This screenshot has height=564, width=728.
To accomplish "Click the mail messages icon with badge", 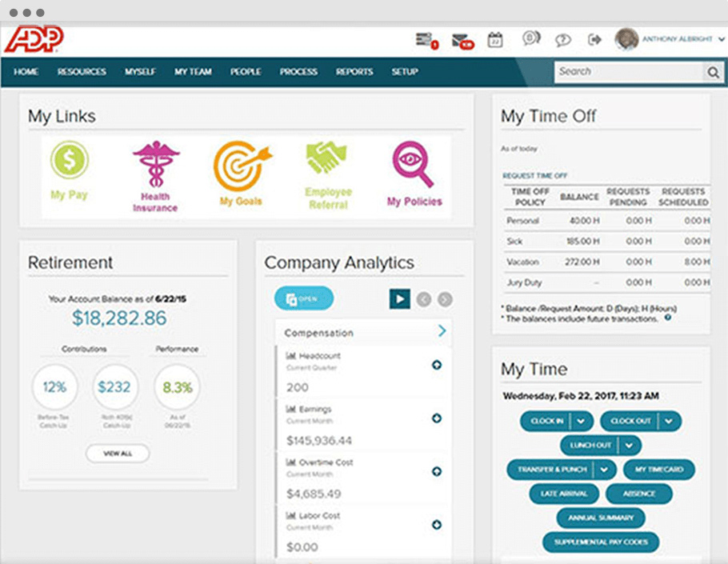I will click(x=460, y=40).
